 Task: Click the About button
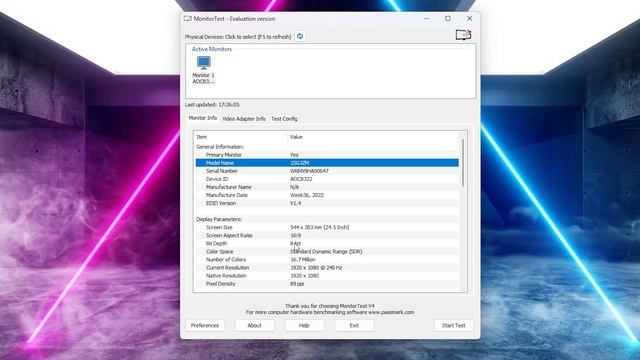254,325
